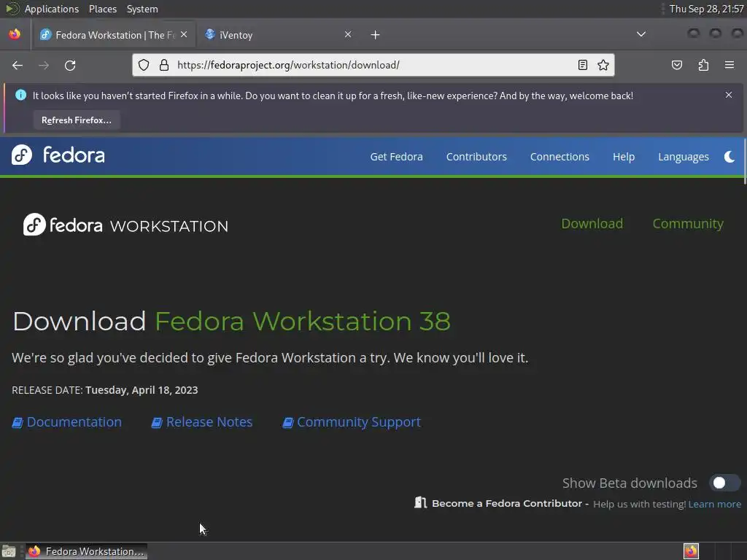Image resolution: width=747 pixels, height=560 pixels.
Task: Click the Fedora Workstation logo heading
Action: point(125,225)
